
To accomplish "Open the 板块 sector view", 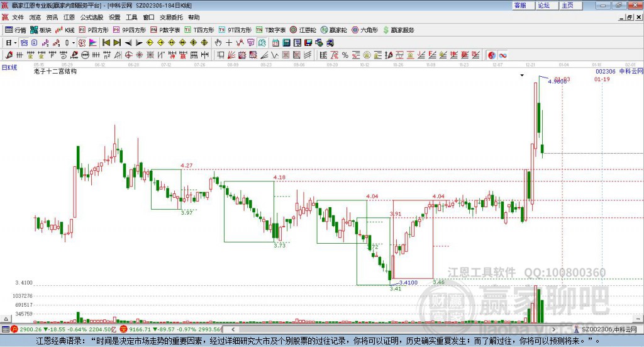I will click(x=40, y=30).
